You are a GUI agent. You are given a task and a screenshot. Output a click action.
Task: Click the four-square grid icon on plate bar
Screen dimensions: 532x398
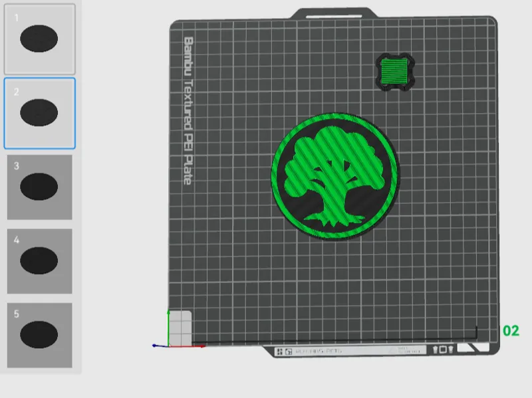[x=280, y=351]
